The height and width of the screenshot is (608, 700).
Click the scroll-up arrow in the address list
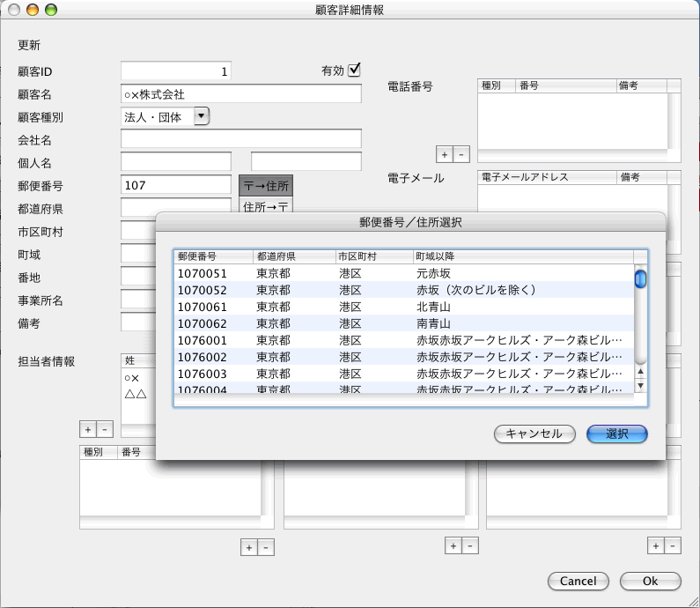point(640,372)
